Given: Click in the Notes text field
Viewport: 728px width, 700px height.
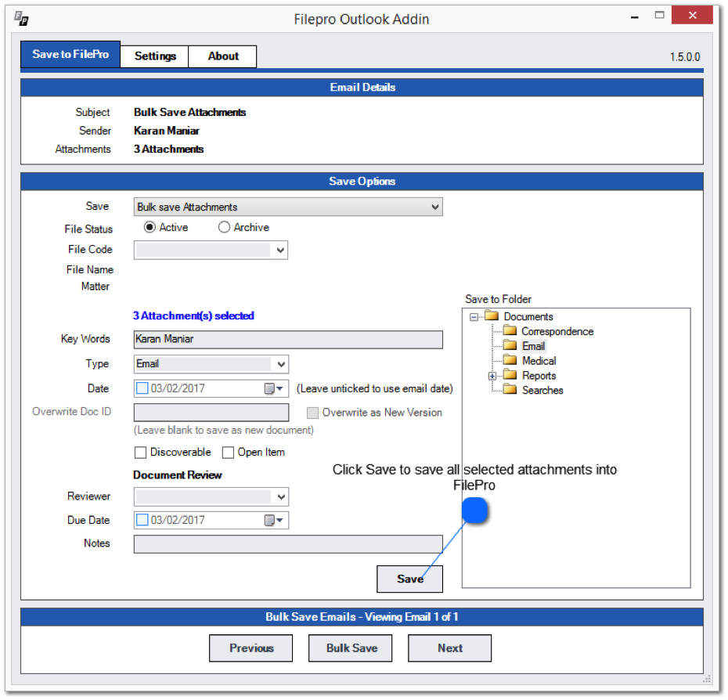Looking at the screenshot, I should 287,544.
